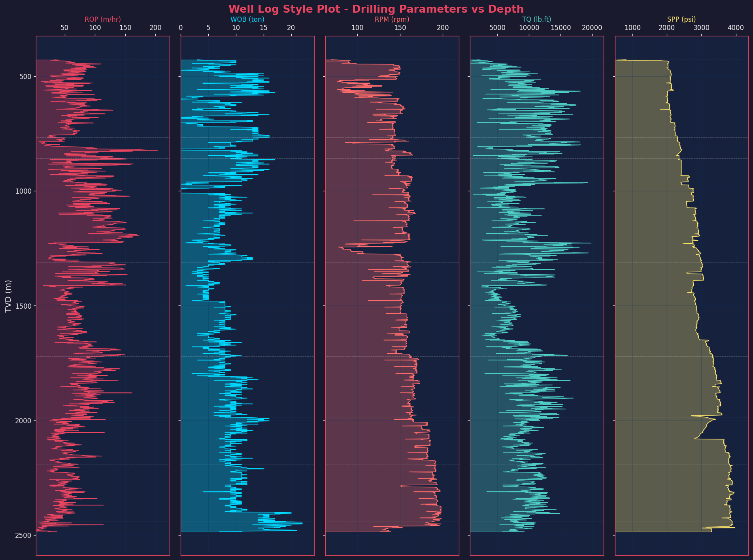Image resolution: width=753 pixels, height=560 pixels.
Task: Click the 20000 tick on TQ axis
Action: click(592, 28)
